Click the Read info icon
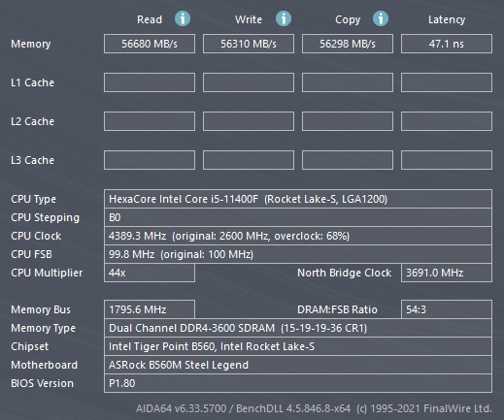The width and height of the screenshot is (504, 420). click(x=183, y=18)
